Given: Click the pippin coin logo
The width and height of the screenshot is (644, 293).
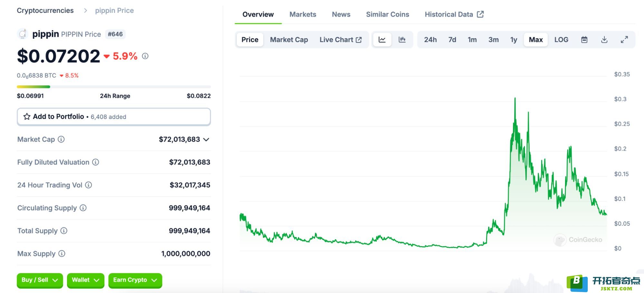Looking at the screenshot, I should (22, 34).
